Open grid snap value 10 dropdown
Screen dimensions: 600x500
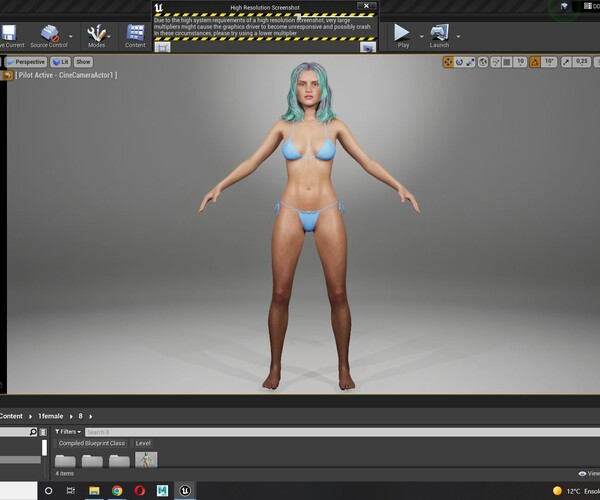(x=520, y=62)
